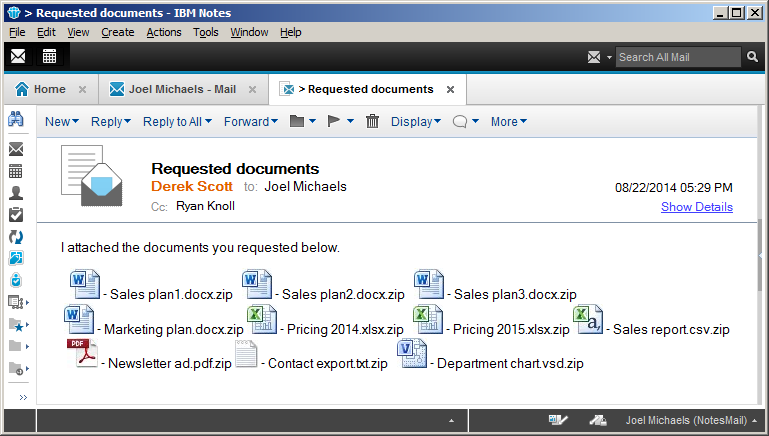Open Department chart.vsd.zip attachment icon
769x436 pixels.
click(413, 354)
